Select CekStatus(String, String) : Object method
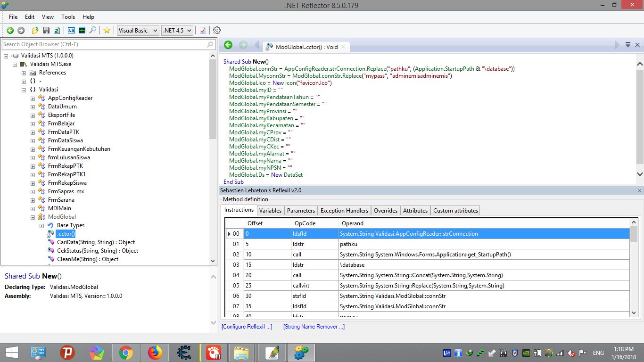 pyautogui.click(x=97, y=251)
